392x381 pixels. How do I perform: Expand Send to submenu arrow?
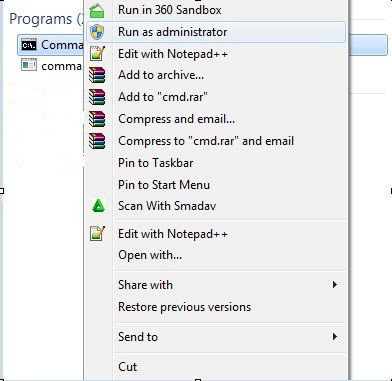(335, 337)
